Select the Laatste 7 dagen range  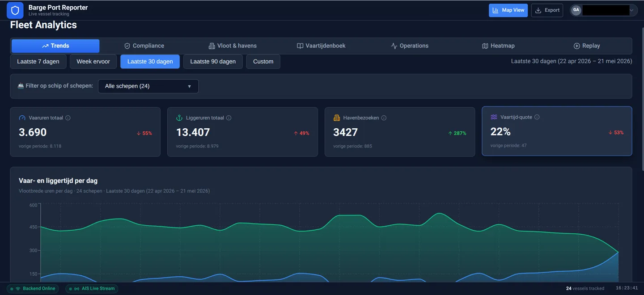38,62
